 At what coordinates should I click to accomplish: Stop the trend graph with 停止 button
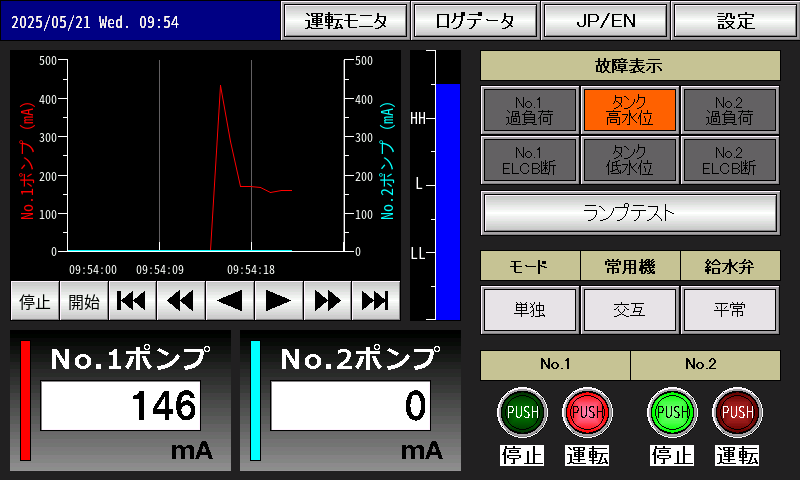click(35, 301)
